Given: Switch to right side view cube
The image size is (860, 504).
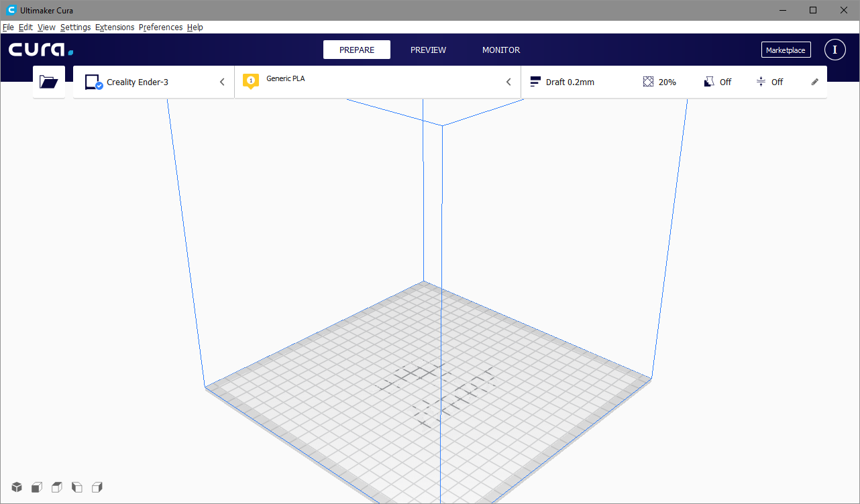Looking at the screenshot, I should tap(97, 487).
